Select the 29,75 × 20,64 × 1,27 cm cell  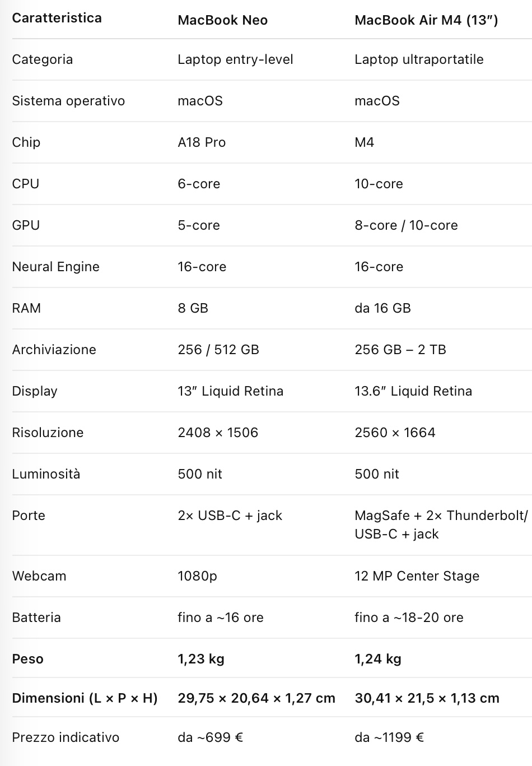click(256, 698)
